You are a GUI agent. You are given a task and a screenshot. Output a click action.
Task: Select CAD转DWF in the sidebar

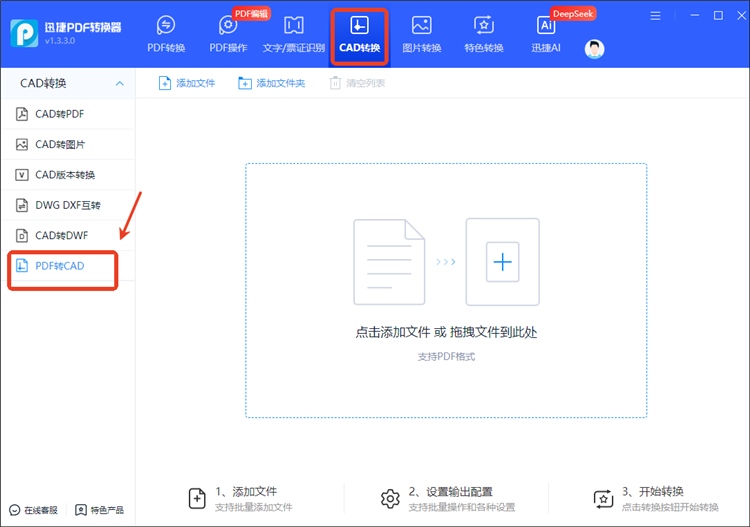68,235
